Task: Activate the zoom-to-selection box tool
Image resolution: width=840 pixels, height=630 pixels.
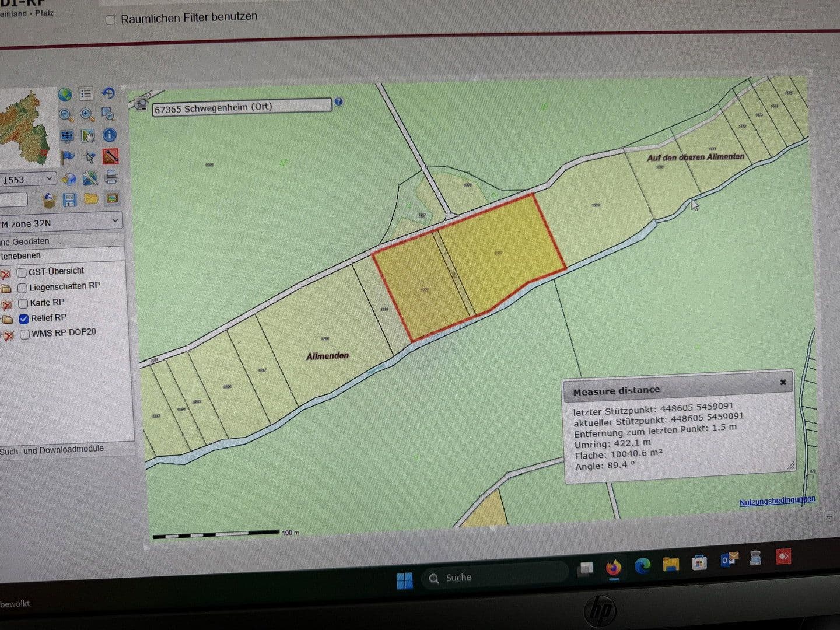Action: 108,114
